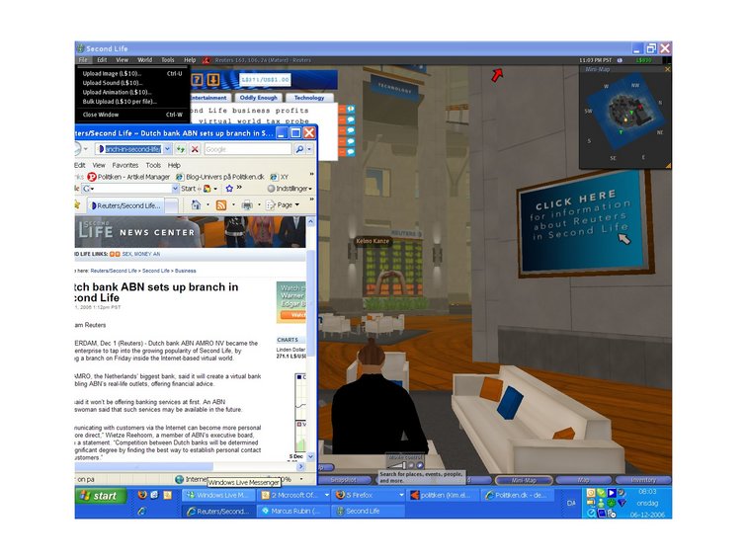The height and width of the screenshot is (560, 747).
Task: Open the Google toolbar search box dropdown
Action: tap(175, 189)
